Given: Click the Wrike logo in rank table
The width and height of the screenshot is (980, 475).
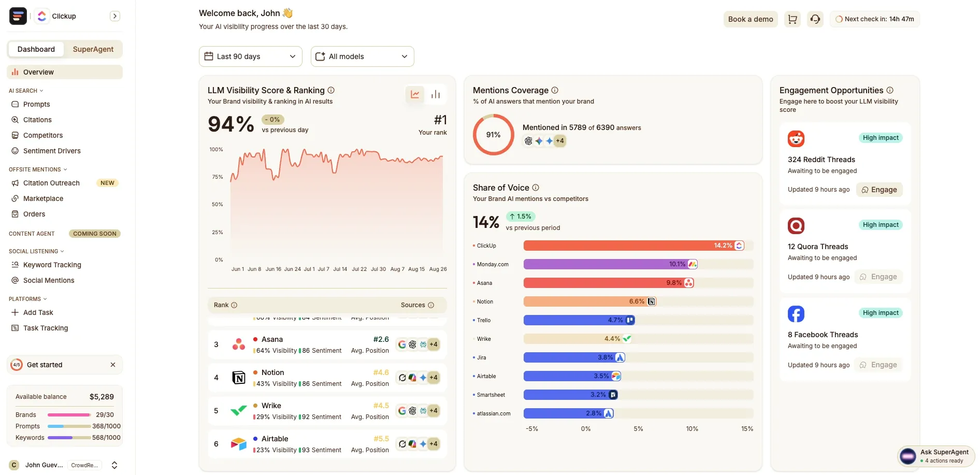Looking at the screenshot, I should click(x=239, y=411).
